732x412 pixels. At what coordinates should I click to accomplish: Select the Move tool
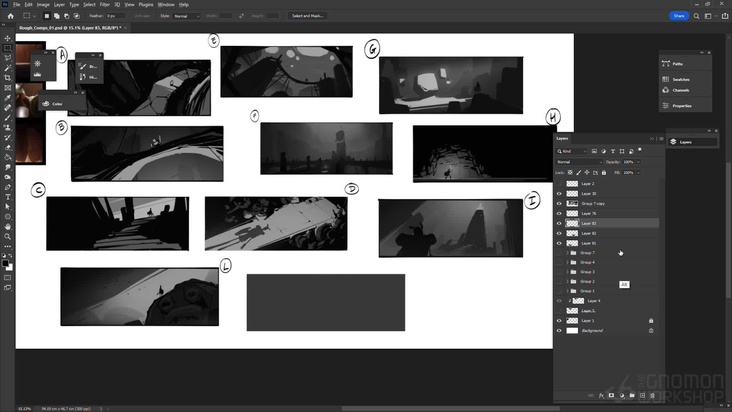point(8,38)
